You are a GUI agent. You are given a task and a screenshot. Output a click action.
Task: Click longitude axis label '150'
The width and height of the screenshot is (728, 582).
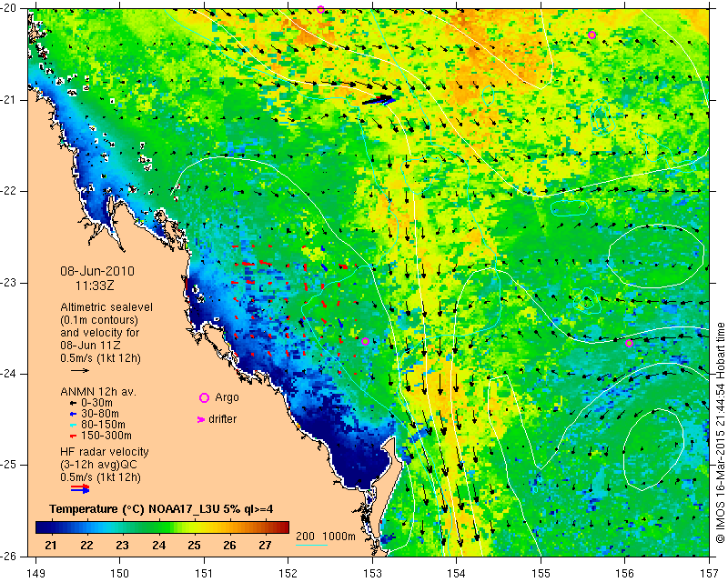(x=120, y=574)
